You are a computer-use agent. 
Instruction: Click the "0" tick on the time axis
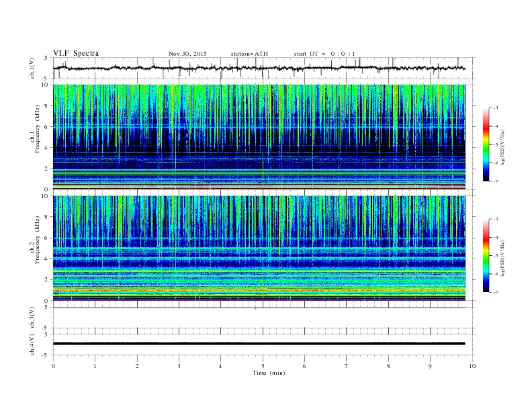pyautogui.click(x=53, y=366)
